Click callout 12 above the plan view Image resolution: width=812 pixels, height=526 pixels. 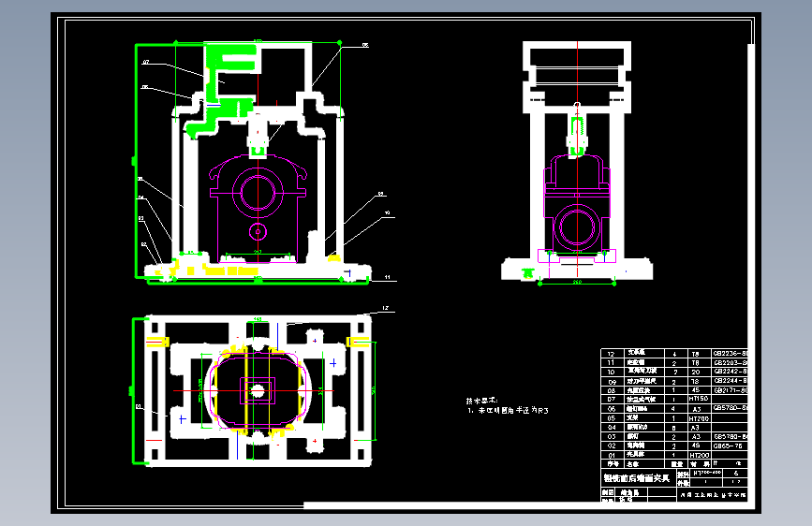[x=385, y=308]
